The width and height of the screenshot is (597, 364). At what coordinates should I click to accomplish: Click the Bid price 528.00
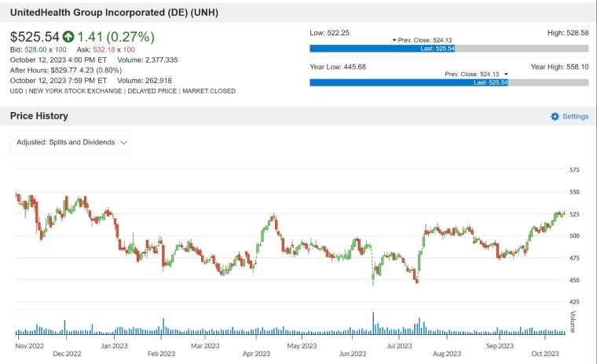pyautogui.click(x=35, y=49)
